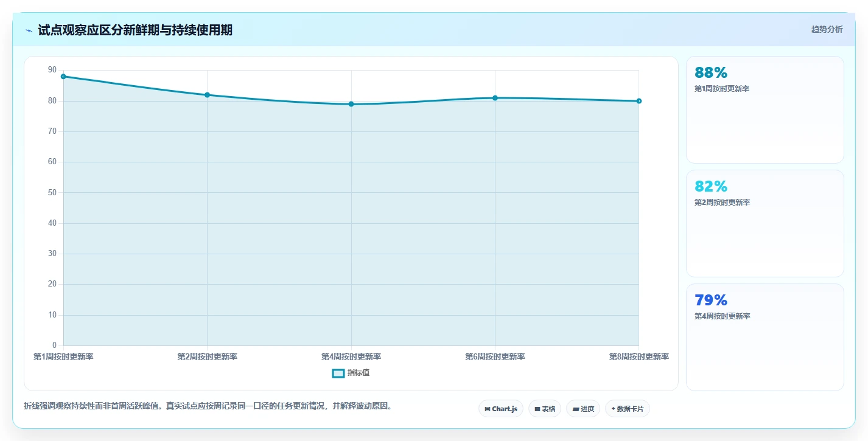Select the 数据卡片 tag chip

coord(628,409)
